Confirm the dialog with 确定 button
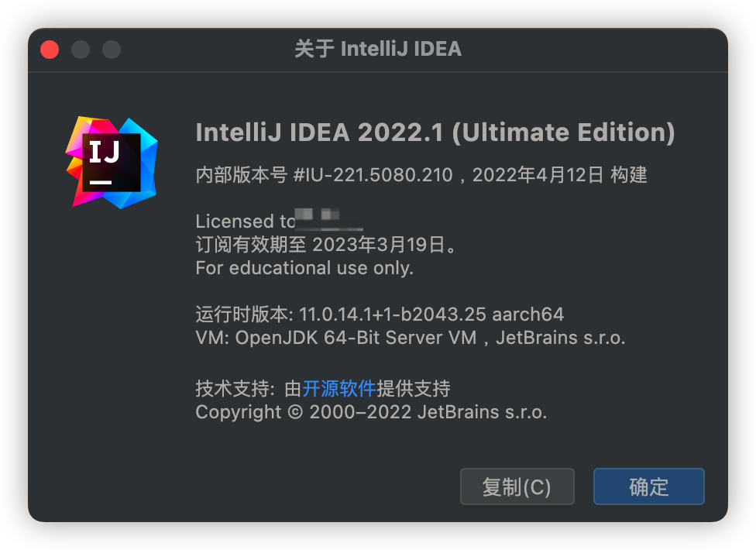Viewport: 756px width, 550px height. (648, 486)
